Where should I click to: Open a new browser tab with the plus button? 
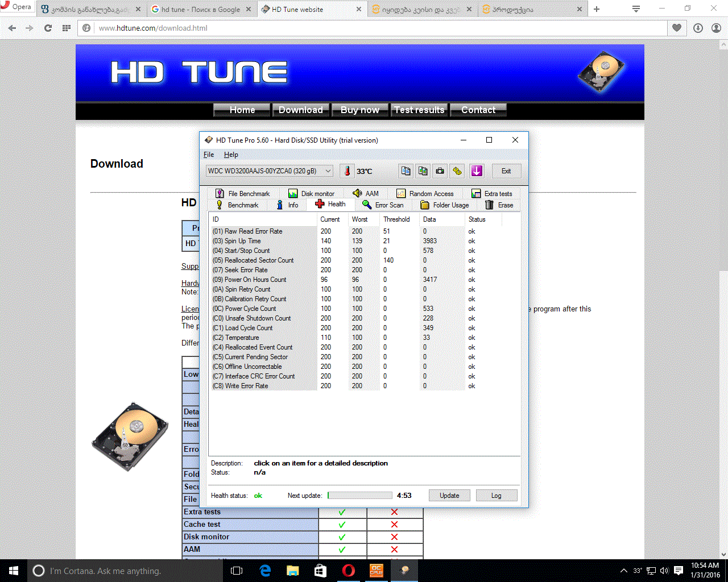tap(597, 9)
